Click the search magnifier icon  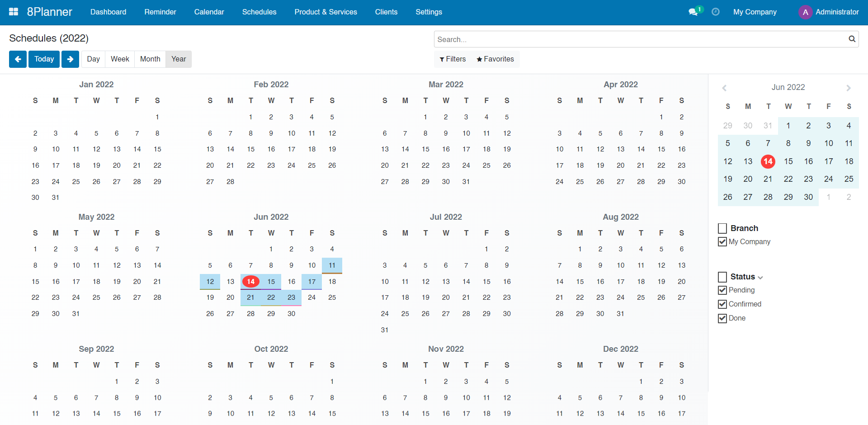[852, 39]
